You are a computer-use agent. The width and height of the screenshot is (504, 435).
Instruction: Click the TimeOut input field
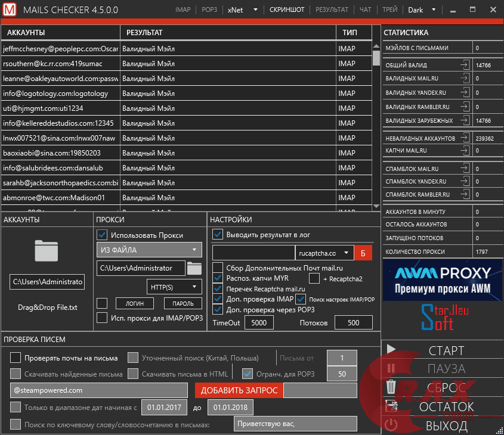(259, 322)
